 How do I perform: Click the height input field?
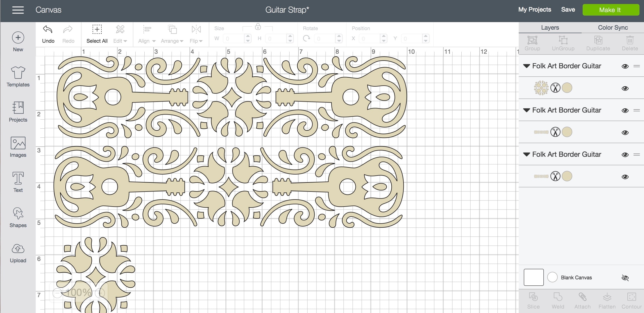pyautogui.click(x=276, y=39)
